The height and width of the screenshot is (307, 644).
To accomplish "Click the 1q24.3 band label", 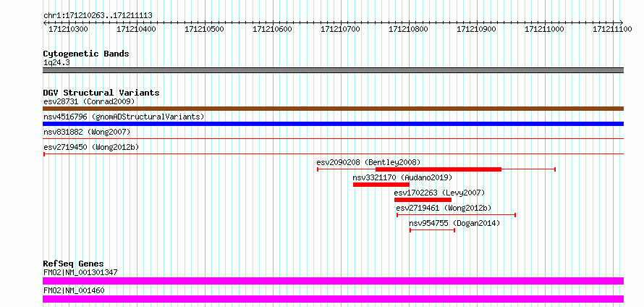I will [56, 63].
